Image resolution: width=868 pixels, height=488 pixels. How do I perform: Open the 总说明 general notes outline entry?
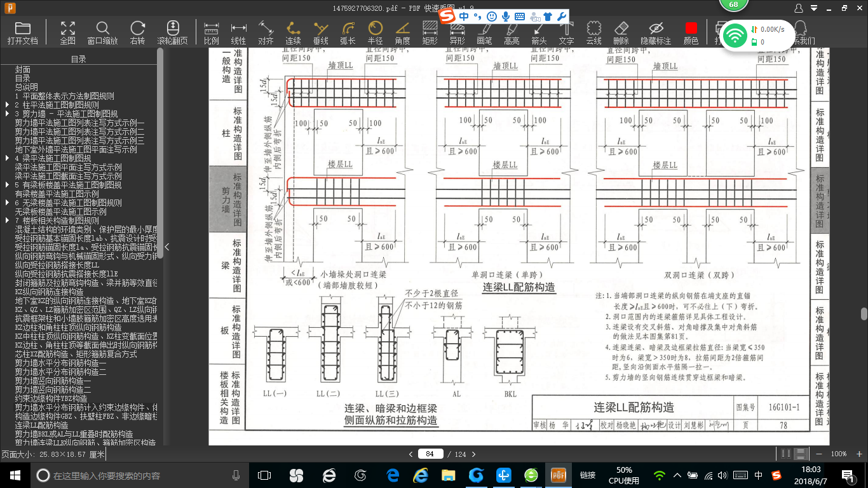click(x=27, y=87)
